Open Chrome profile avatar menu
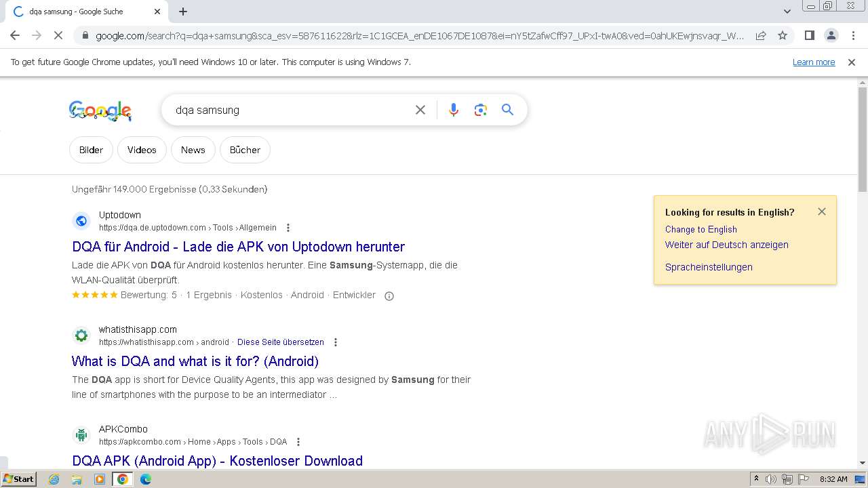Viewport: 868px width, 488px height. click(831, 36)
